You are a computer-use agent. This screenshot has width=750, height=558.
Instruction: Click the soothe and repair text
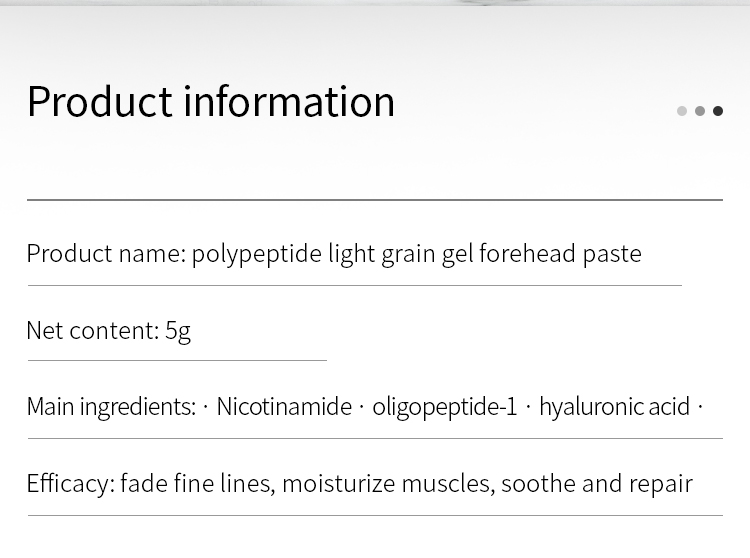(x=597, y=484)
